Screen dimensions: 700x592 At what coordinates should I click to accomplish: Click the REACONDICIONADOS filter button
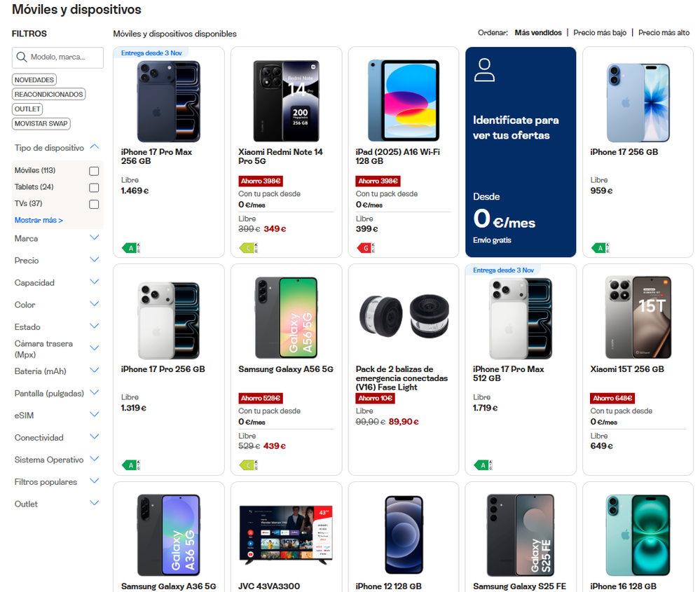click(x=49, y=95)
